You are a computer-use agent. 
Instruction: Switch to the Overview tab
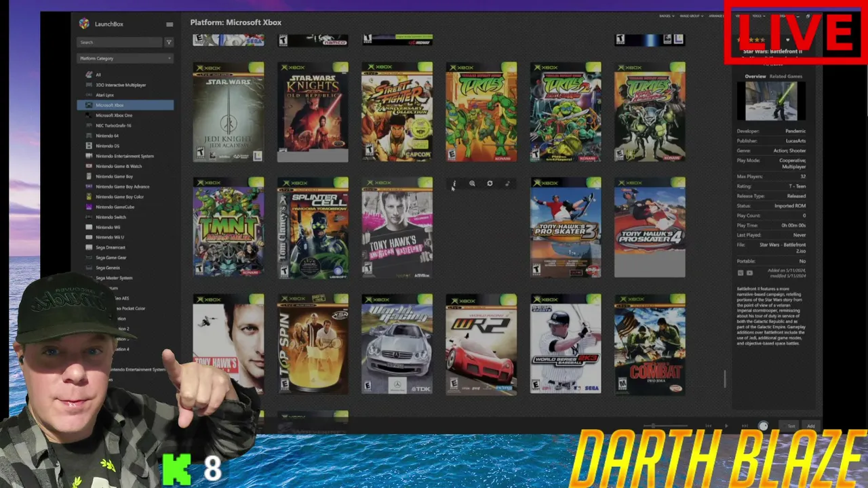tap(755, 77)
